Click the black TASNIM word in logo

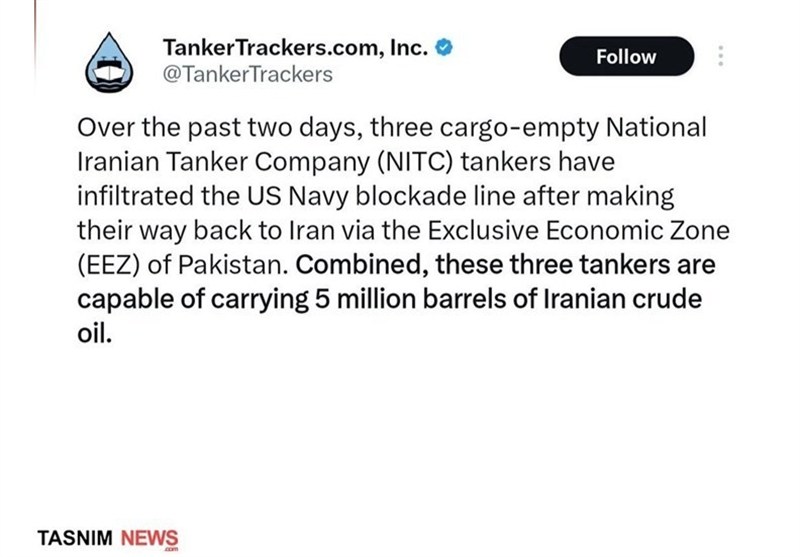coord(75,538)
